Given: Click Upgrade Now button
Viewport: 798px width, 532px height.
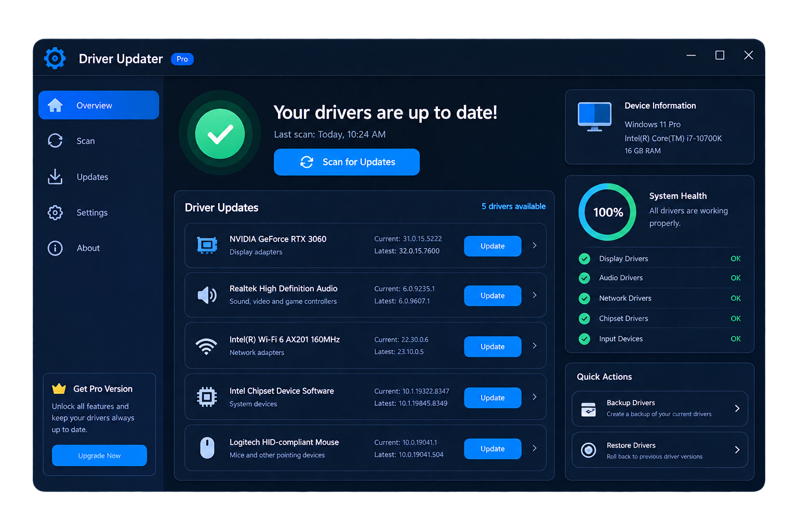Looking at the screenshot, I should click(x=99, y=456).
